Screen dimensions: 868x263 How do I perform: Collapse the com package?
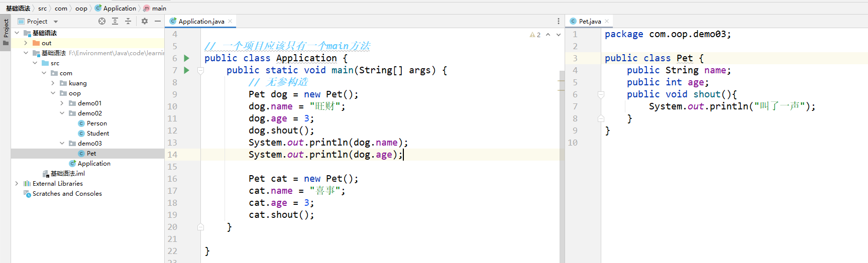pyautogui.click(x=44, y=73)
